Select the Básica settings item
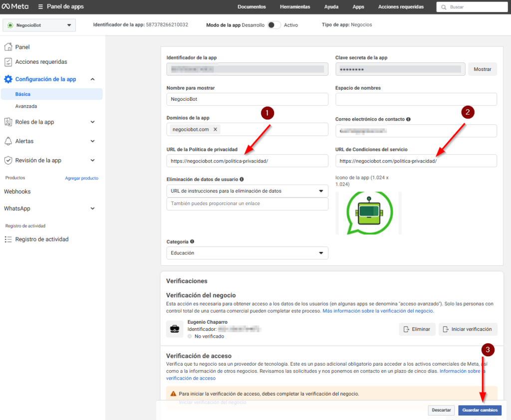The width and height of the screenshot is (511, 420). pyautogui.click(x=52, y=94)
